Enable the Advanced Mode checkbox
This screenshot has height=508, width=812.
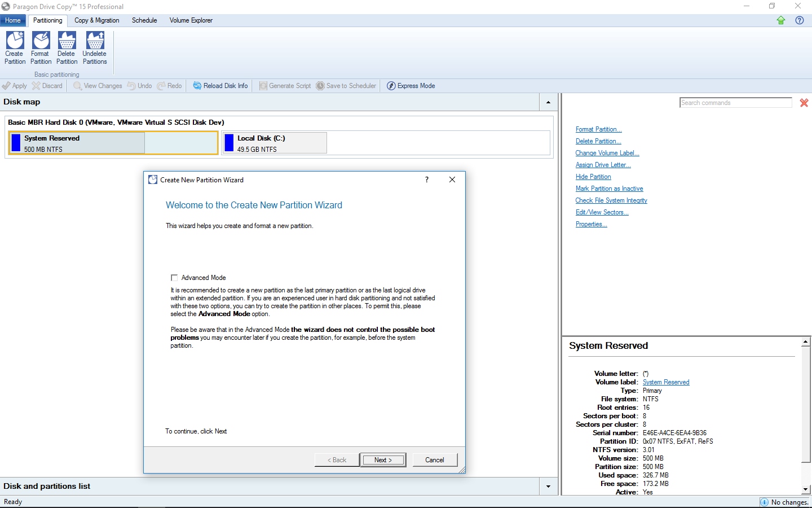[174, 278]
